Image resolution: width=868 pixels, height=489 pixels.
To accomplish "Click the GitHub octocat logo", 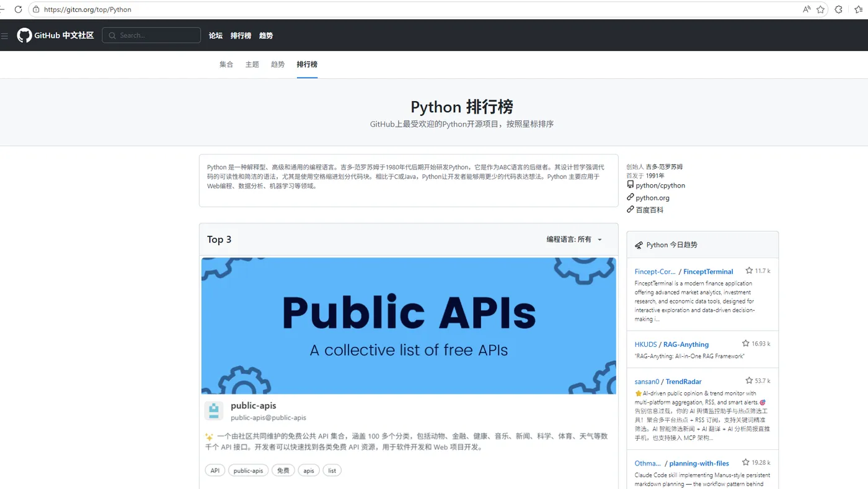I will (24, 35).
